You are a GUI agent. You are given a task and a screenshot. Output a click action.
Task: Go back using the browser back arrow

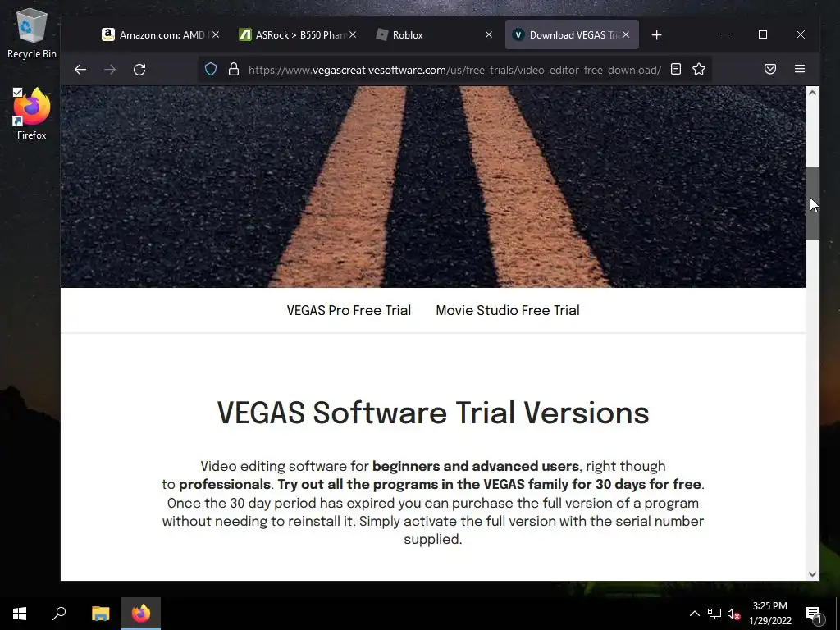coord(80,70)
